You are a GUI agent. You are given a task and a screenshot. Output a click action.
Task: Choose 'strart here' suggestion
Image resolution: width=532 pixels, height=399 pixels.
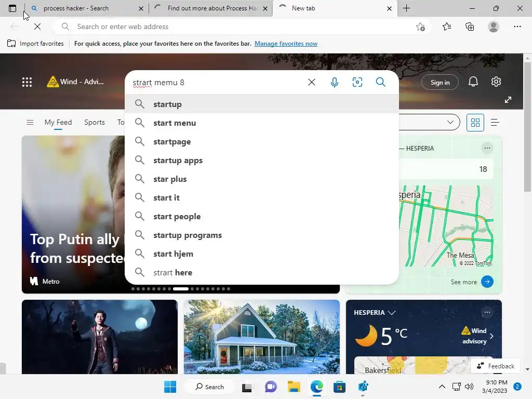coord(262,272)
